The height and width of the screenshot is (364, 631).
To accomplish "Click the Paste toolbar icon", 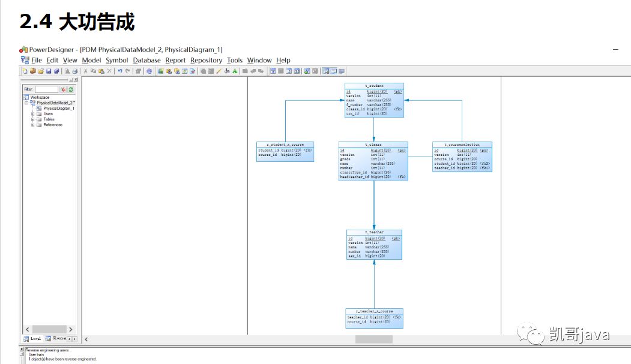I will click(101, 71).
